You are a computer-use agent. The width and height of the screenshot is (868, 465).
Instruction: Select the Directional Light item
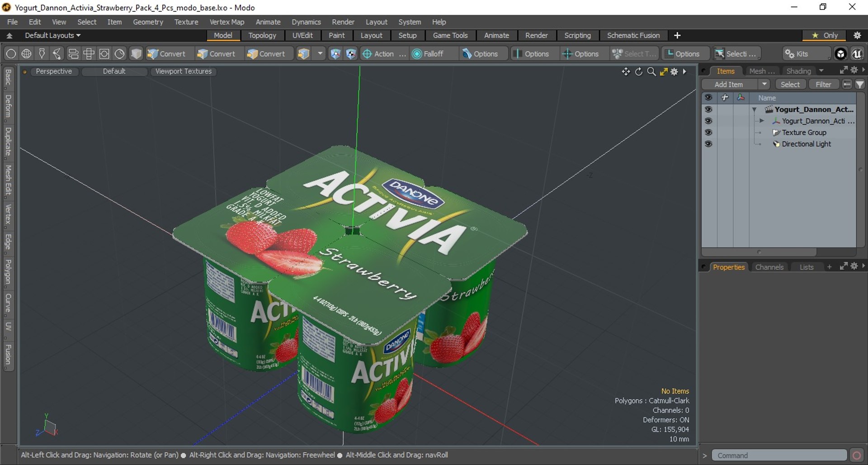[807, 144]
